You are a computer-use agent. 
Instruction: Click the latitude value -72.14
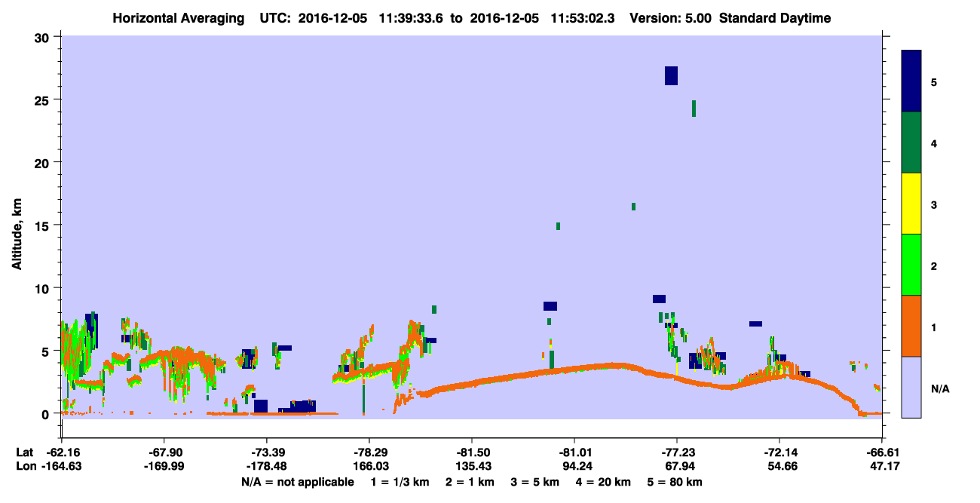[779, 452]
